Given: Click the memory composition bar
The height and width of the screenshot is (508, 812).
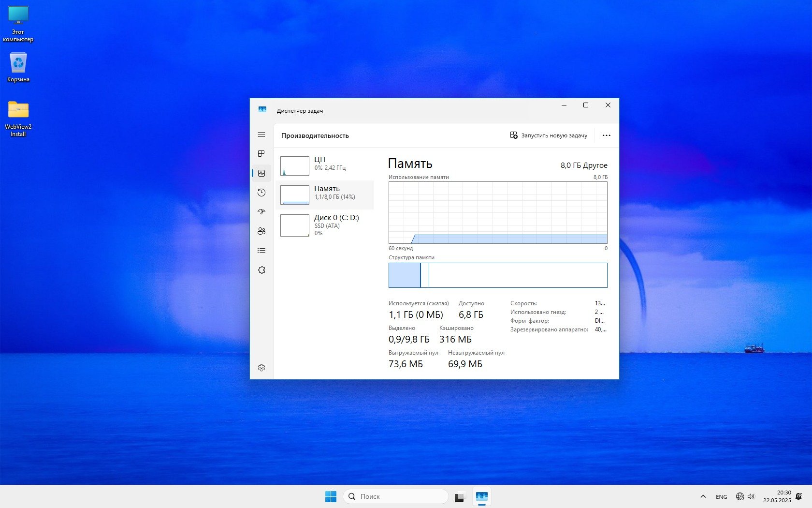Looking at the screenshot, I should (498, 275).
